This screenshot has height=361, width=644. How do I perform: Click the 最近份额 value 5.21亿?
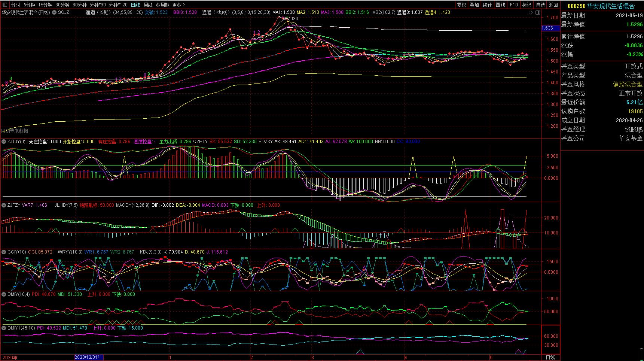[635, 103]
